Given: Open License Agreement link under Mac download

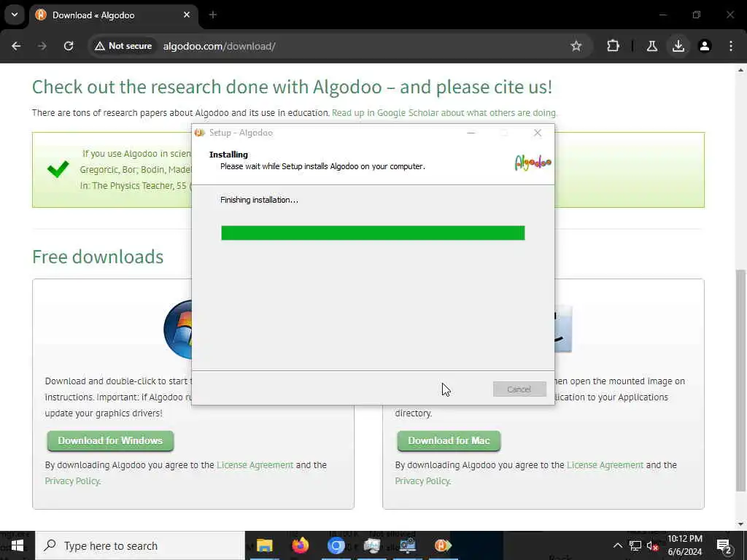Looking at the screenshot, I should (605, 464).
